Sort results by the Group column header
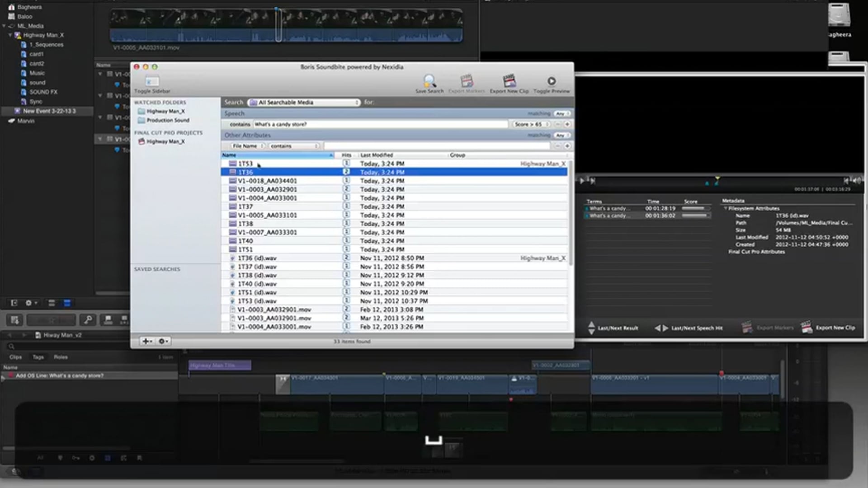 tap(507, 155)
